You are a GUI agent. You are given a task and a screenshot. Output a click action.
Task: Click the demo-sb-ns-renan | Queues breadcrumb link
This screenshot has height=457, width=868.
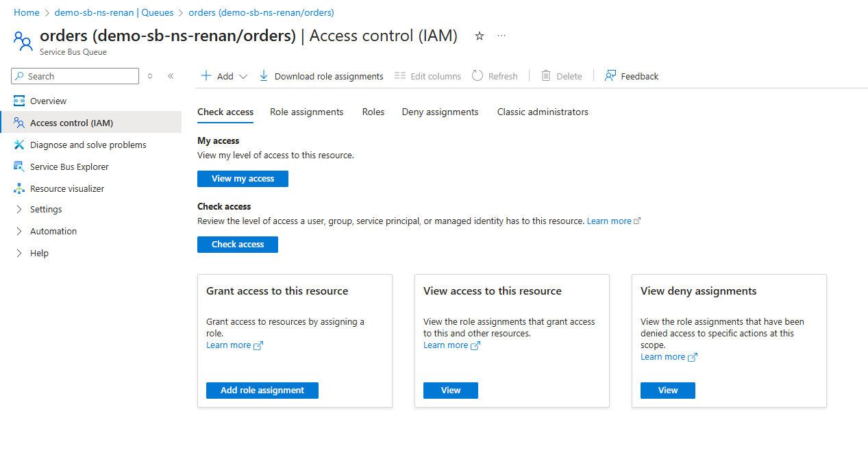click(x=114, y=12)
